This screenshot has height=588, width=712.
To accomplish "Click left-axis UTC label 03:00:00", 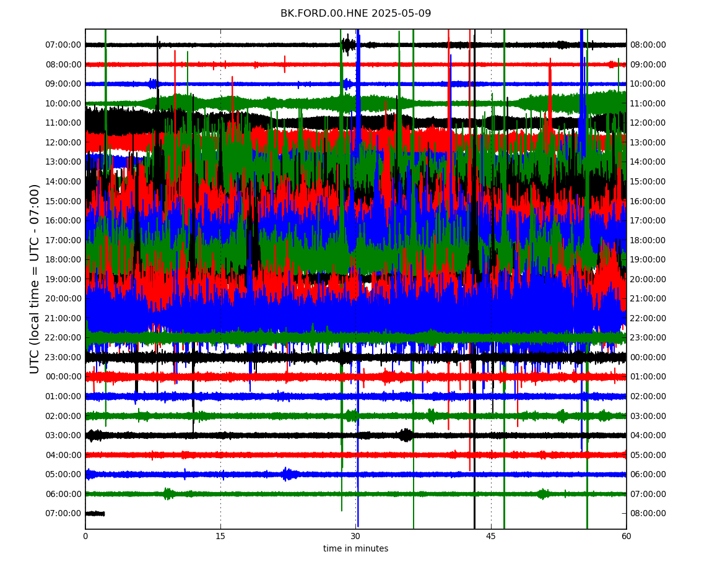I will point(64,436).
